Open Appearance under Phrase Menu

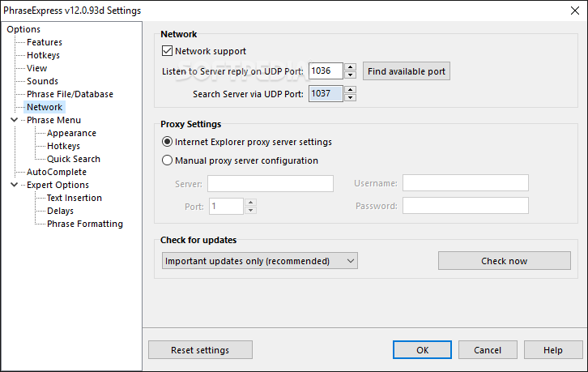click(71, 133)
